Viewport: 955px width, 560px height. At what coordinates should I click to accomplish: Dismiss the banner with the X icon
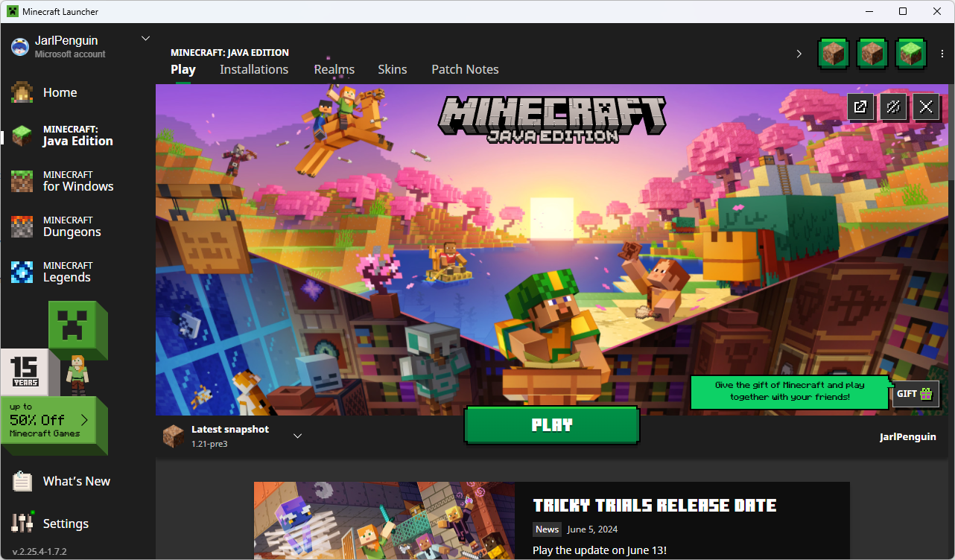pyautogui.click(x=926, y=106)
